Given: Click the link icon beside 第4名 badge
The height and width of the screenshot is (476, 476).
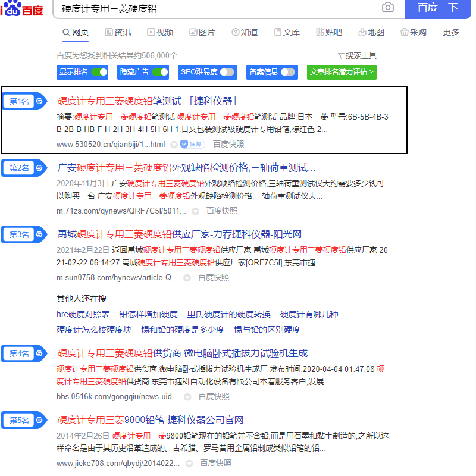Looking at the screenshot, I should click(x=39, y=353).
